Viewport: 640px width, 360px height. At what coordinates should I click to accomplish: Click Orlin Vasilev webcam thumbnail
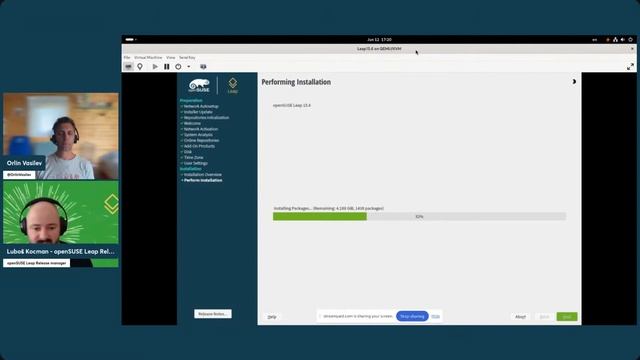61,136
